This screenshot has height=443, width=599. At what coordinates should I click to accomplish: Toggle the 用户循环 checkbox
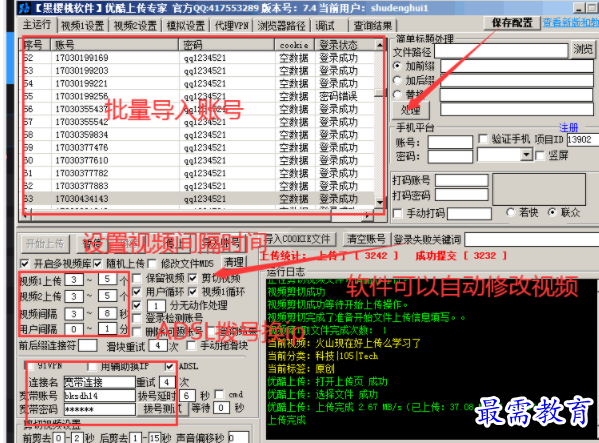click(137, 292)
